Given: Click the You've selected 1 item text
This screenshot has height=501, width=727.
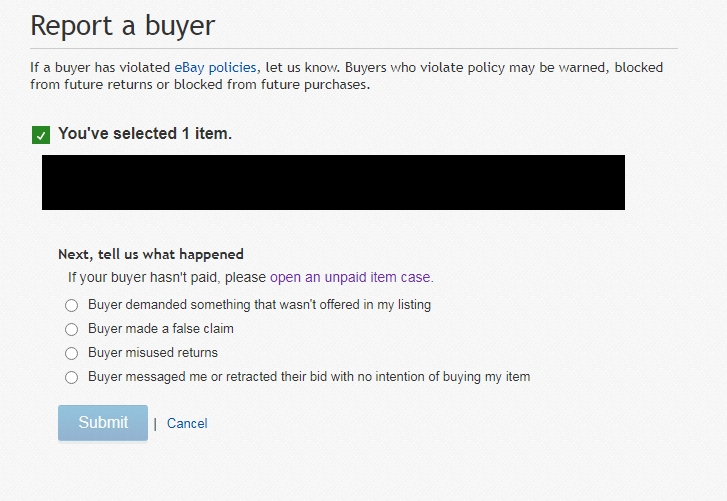Looking at the screenshot, I should 145,133.
